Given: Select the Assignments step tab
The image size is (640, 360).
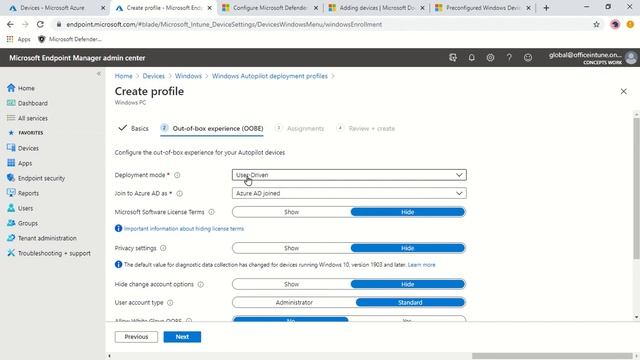Looking at the screenshot, I should (x=300, y=128).
